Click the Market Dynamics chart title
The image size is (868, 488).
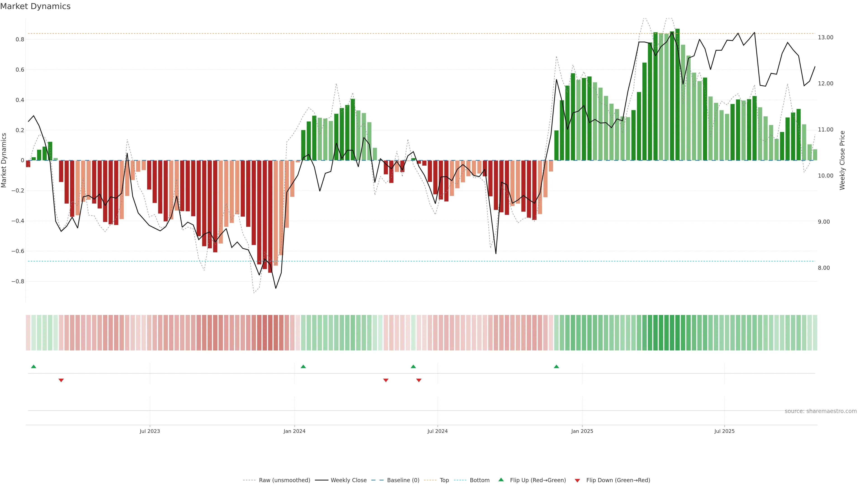tap(35, 6)
